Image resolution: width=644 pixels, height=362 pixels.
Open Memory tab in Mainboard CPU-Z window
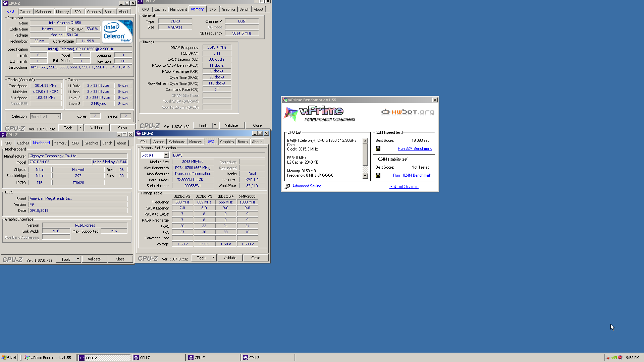60,143
